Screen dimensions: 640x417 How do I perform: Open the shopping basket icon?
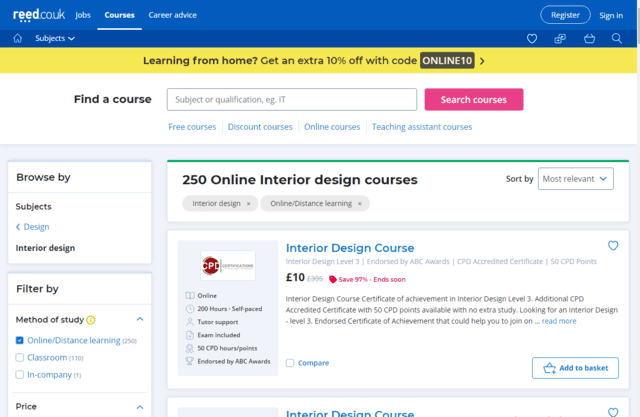coord(589,38)
